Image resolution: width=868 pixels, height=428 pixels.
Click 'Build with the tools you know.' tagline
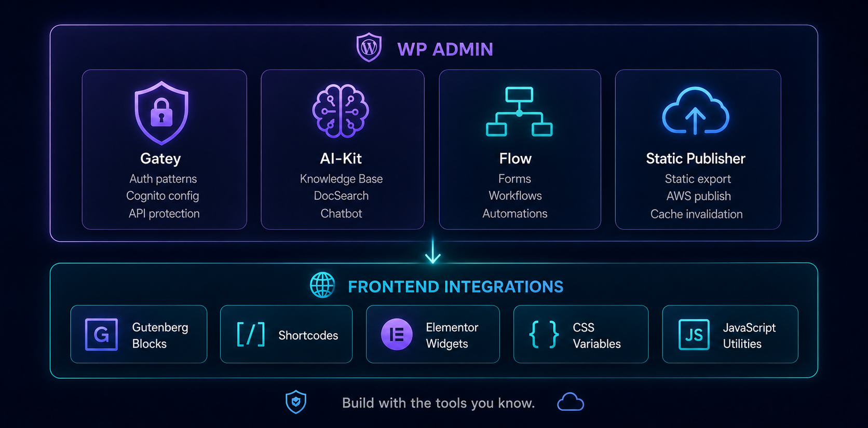439,403
